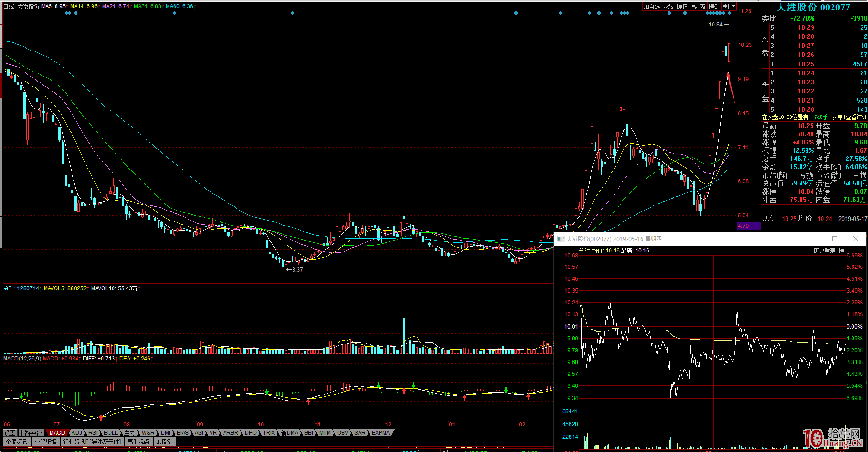Click the 历史重现 button
This screenshot has height=452, width=868.
point(824,251)
